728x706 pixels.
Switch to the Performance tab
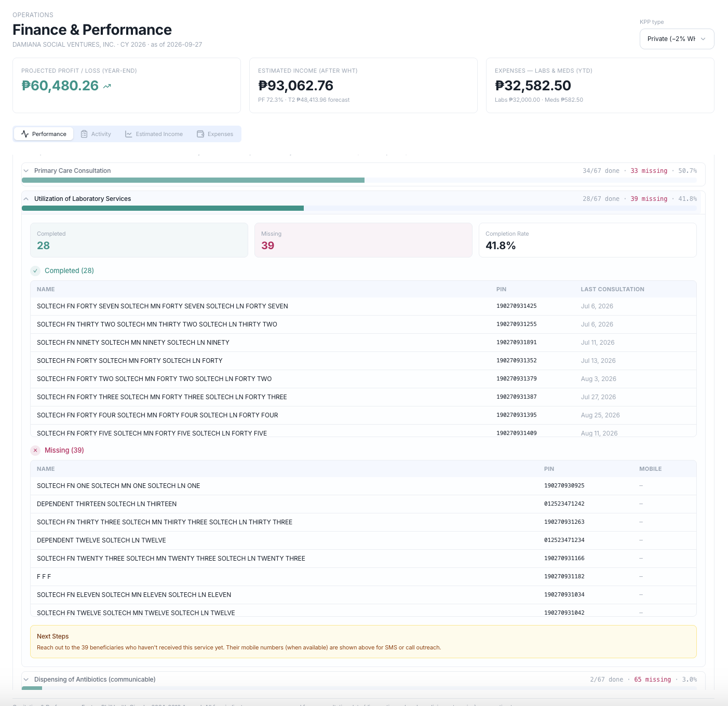point(44,134)
